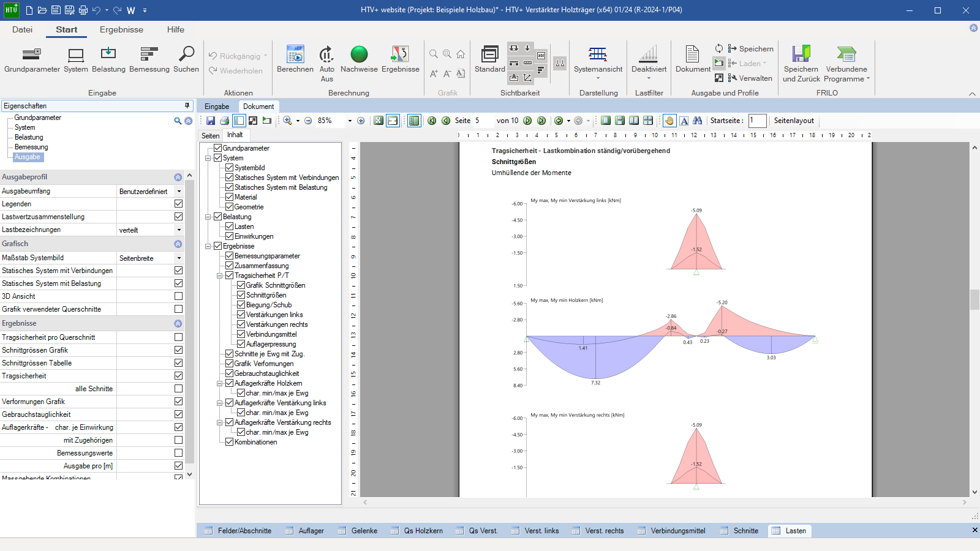Image resolution: width=980 pixels, height=551 pixels.
Task: Uncheck Material in the contents tree
Action: (229, 197)
